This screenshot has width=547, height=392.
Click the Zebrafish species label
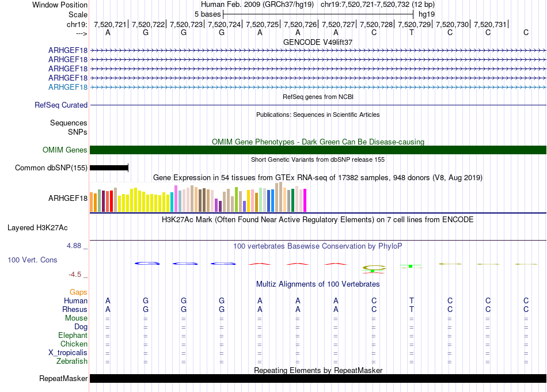tap(72, 361)
